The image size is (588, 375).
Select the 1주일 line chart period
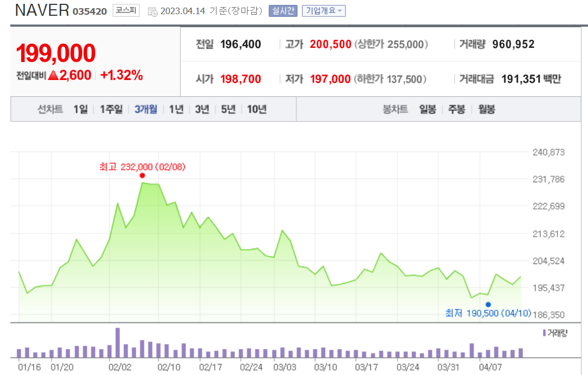111,109
